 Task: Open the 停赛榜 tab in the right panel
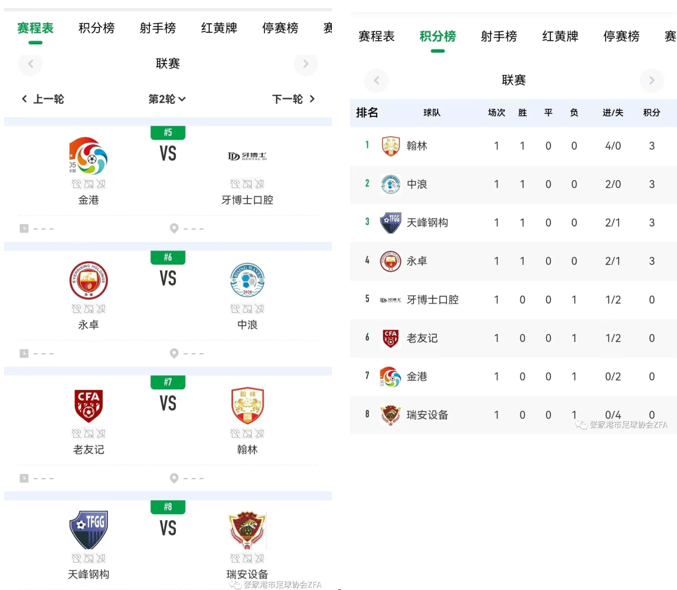[621, 36]
